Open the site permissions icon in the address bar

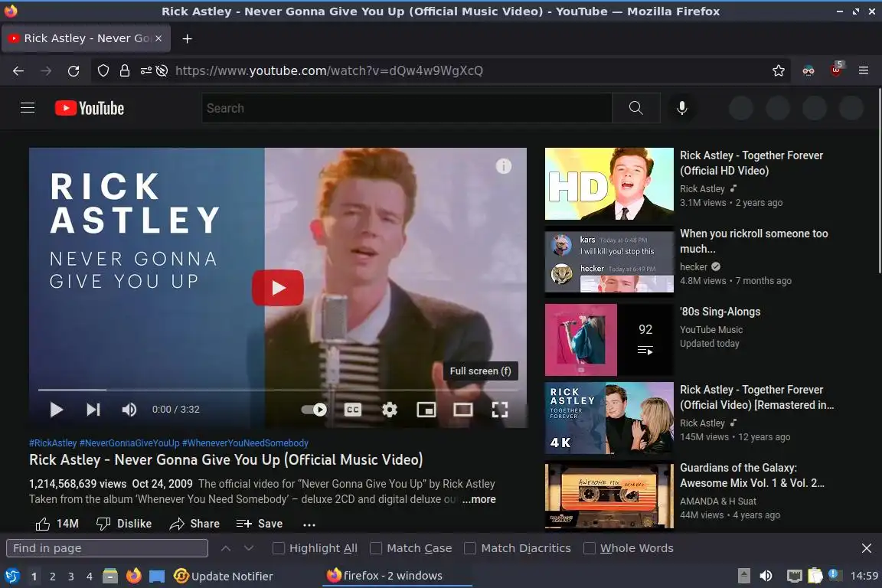pyautogui.click(x=146, y=71)
